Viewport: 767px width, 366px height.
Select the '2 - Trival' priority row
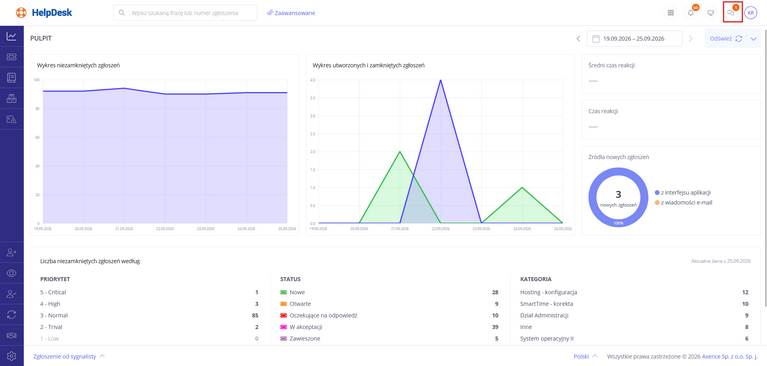[149, 327]
